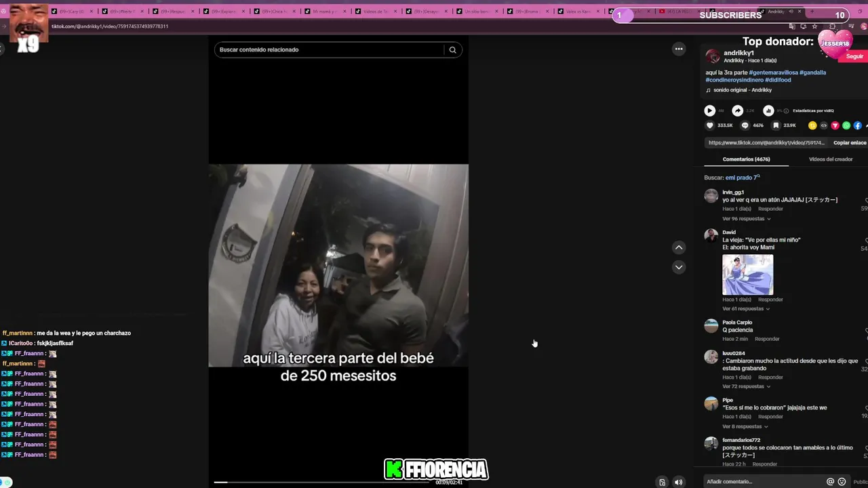Click username andrikky1 at top of panel
The height and width of the screenshot is (488, 868).
[x=738, y=53]
